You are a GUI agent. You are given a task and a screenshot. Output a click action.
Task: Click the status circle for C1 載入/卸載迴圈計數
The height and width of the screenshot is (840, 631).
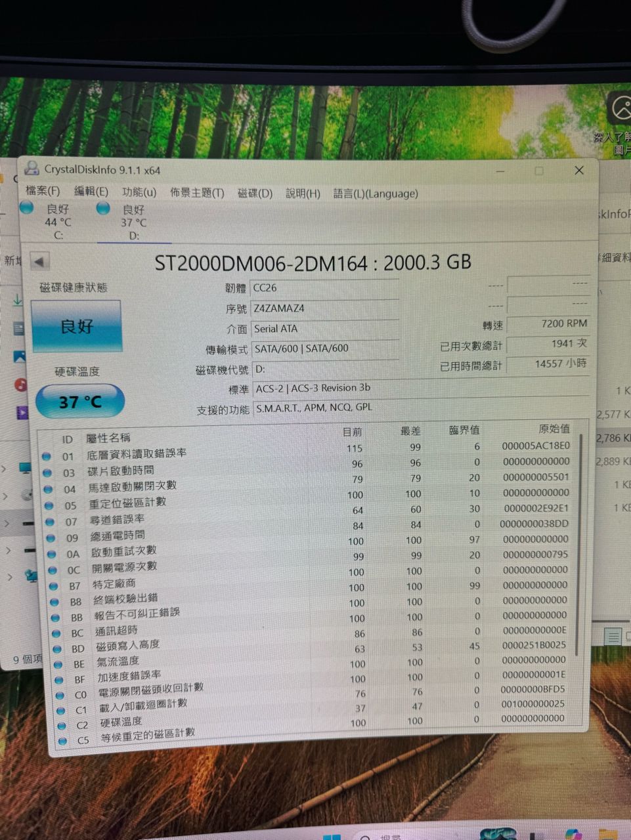coord(61,711)
